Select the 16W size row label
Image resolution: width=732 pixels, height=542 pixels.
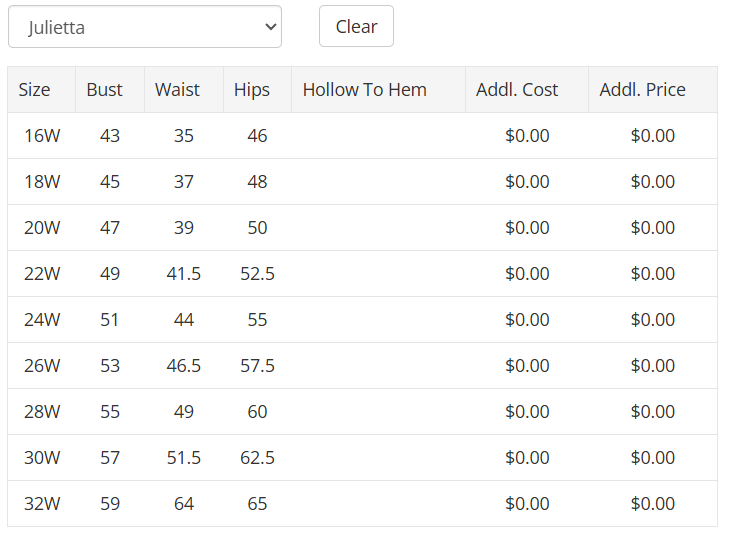42,136
